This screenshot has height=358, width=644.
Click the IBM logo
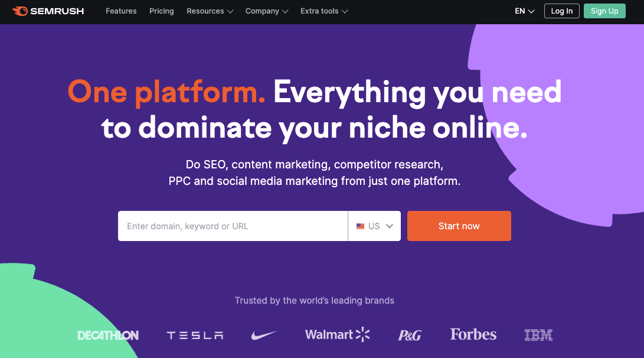click(x=538, y=334)
